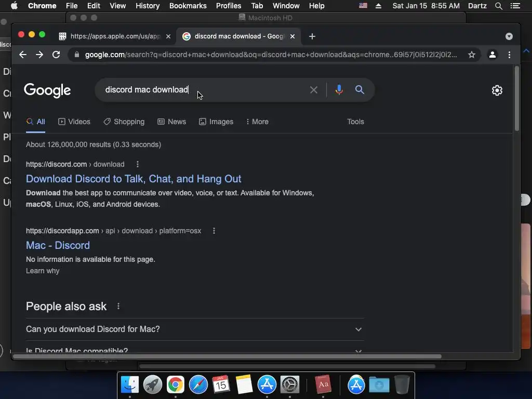Open the Downloads folder in the Dock

[379, 385]
